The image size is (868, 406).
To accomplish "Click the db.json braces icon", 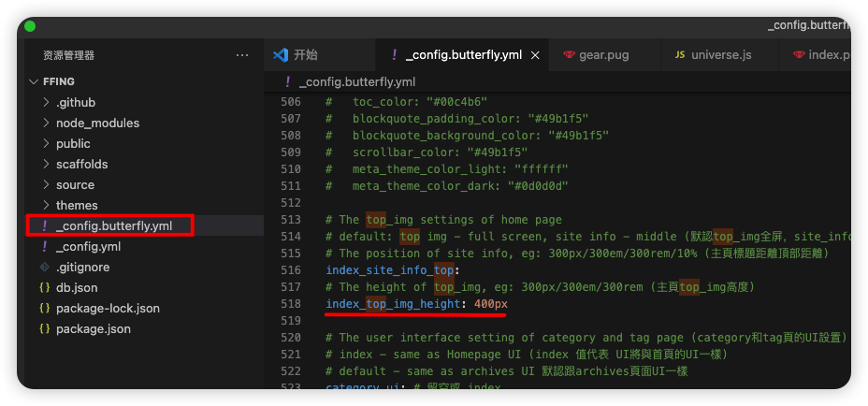I will click(x=44, y=288).
